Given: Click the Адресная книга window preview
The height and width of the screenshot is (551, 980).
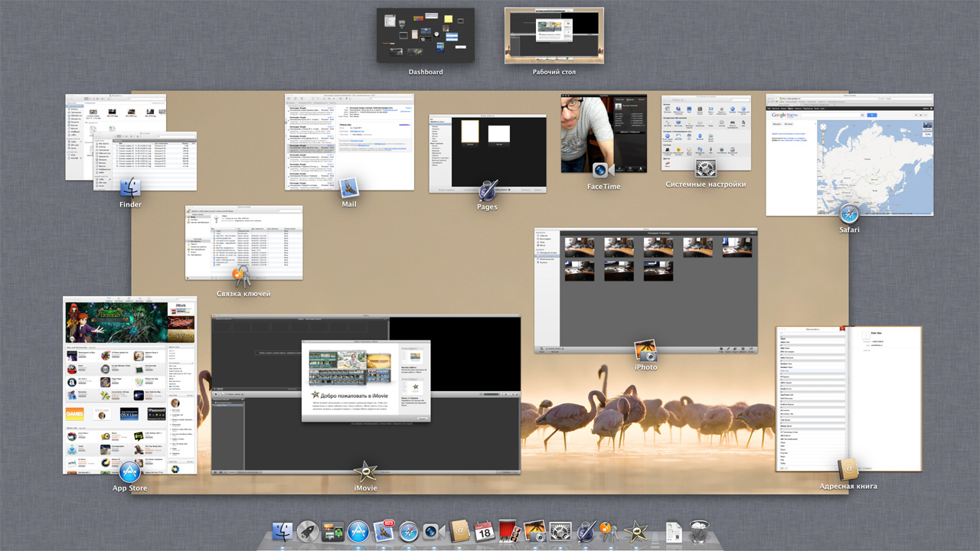Looking at the screenshot, I should coord(848,398).
